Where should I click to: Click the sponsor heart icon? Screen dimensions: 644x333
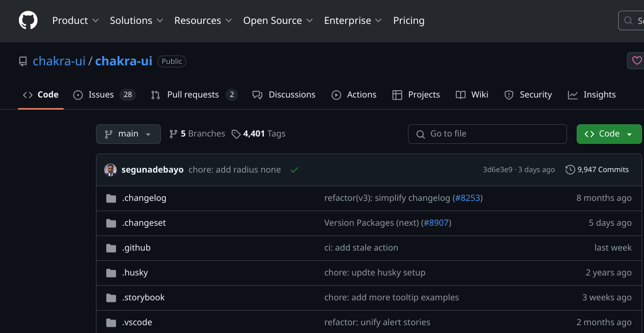(x=637, y=60)
